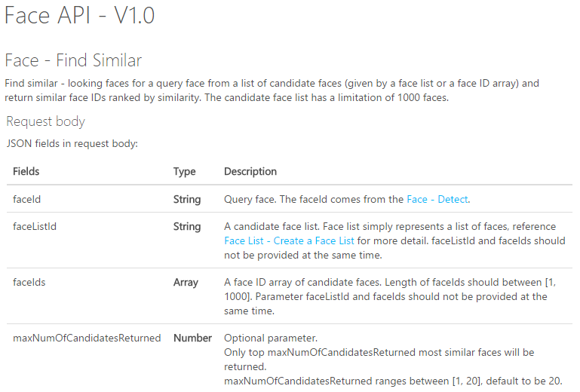Open the Face - Detect link

click(x=437, y=199)
